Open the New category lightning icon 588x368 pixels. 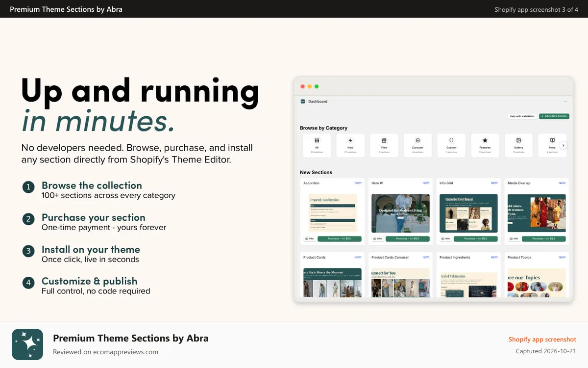350,140
